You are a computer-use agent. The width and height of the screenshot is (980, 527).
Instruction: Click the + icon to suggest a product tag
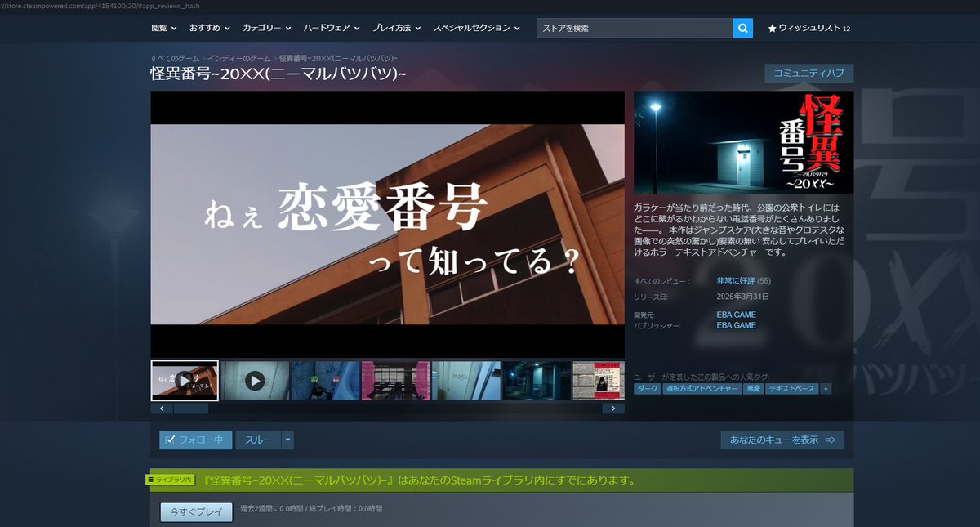(x=826, y=388)
